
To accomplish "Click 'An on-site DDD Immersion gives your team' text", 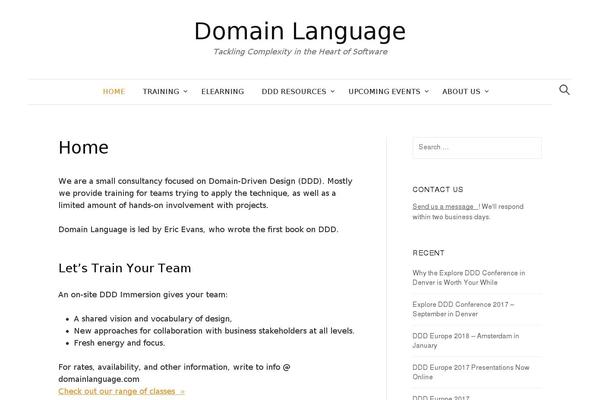I will [143, 295].
